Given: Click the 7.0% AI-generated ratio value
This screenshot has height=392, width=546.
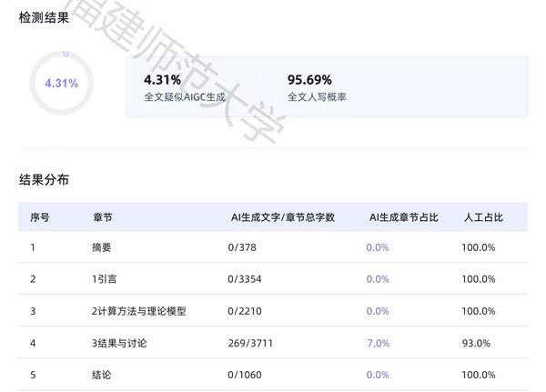Looking at the screenshot, I should tap(378, 343).
